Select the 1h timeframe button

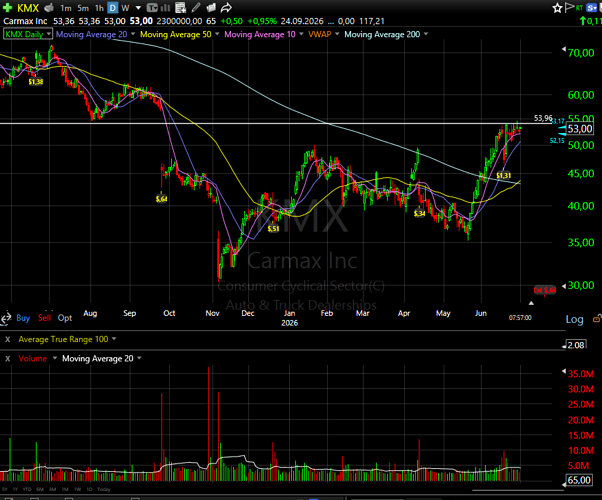coord(99,8)
